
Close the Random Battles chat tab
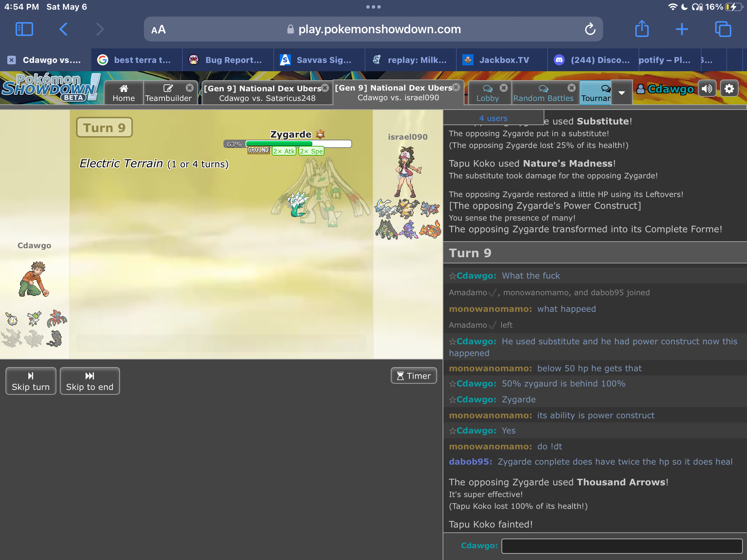[572, 88]
